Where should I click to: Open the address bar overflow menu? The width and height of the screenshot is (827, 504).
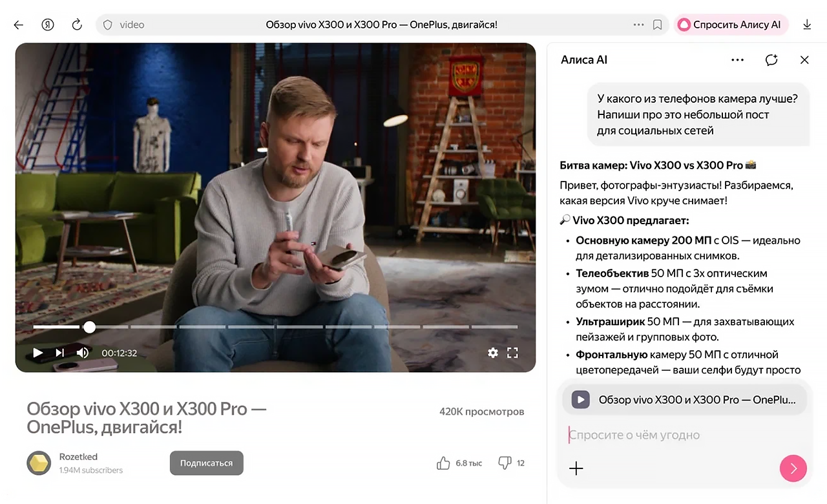(638, 25)
